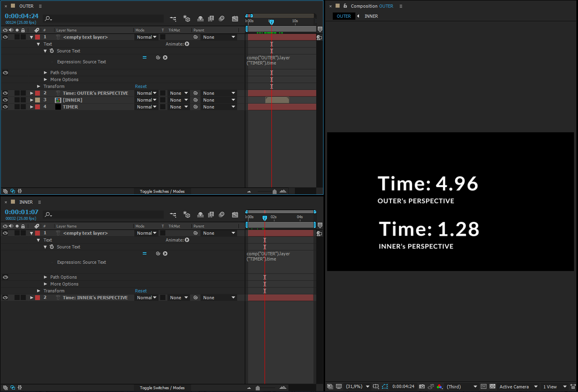Open TrkMat dropdown for [INNER] layer
The image size is (578, 392).
(179, 100)
